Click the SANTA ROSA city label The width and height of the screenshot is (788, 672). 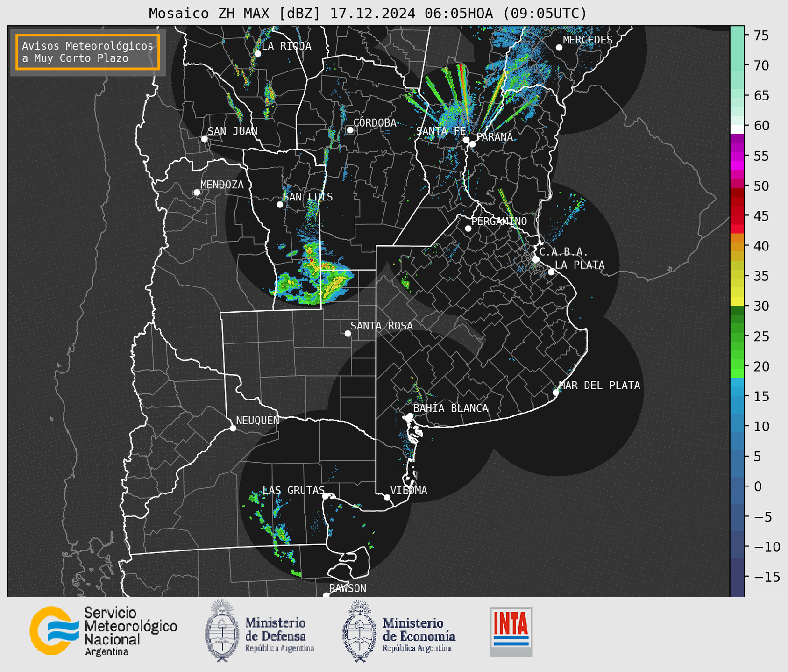pos(382,326)
